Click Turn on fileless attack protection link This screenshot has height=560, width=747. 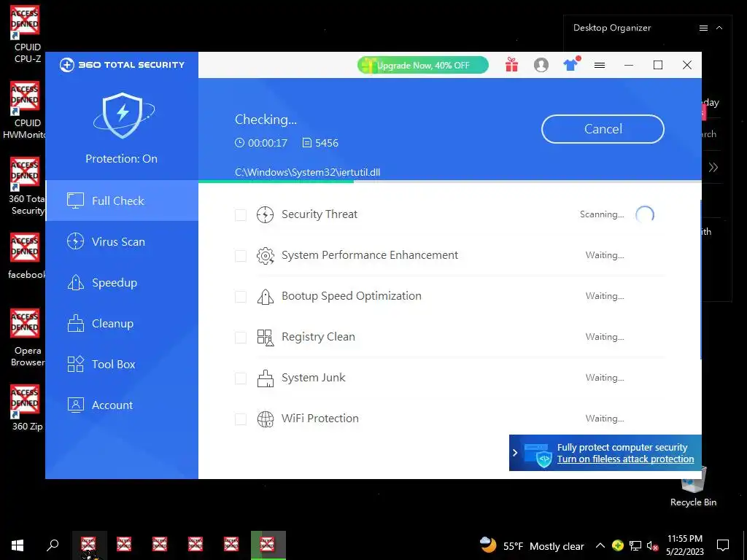tap(625, 459)
